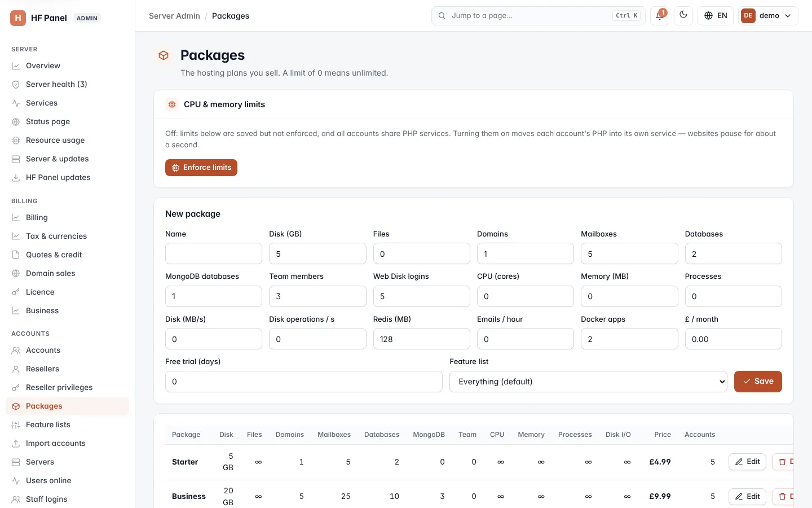The width and height of the screenshot is (812, 508).
Task: Delete the Starter package
Action: (783, 462)
